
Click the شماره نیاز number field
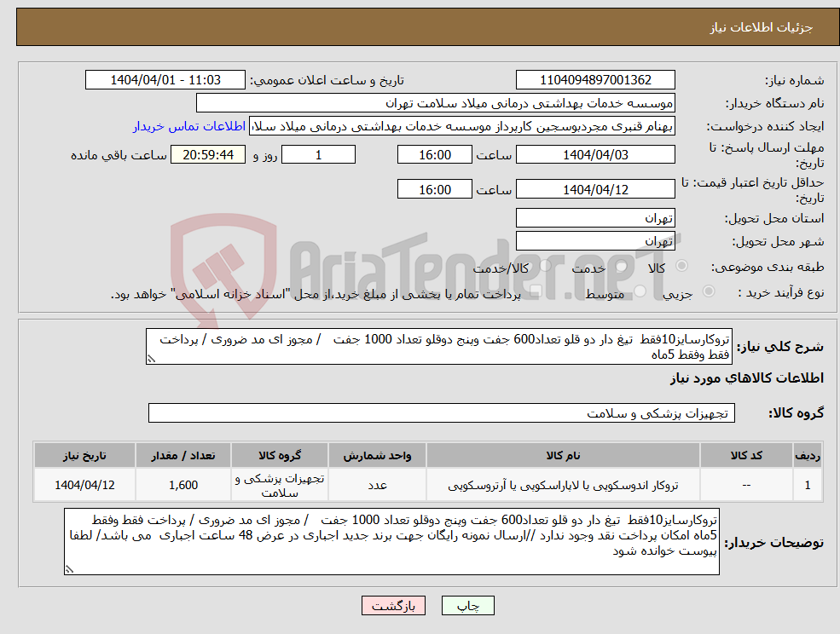(595, 80)
